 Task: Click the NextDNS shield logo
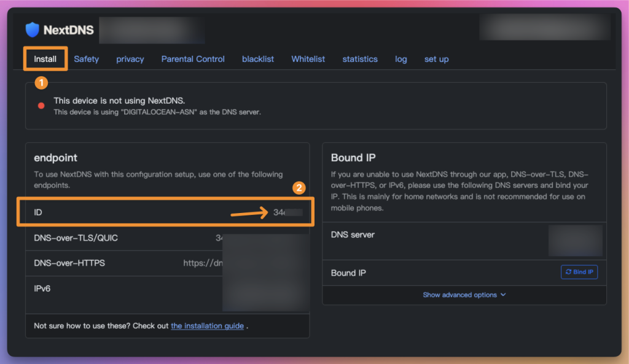pyautogui.click(x=32, y=29)
